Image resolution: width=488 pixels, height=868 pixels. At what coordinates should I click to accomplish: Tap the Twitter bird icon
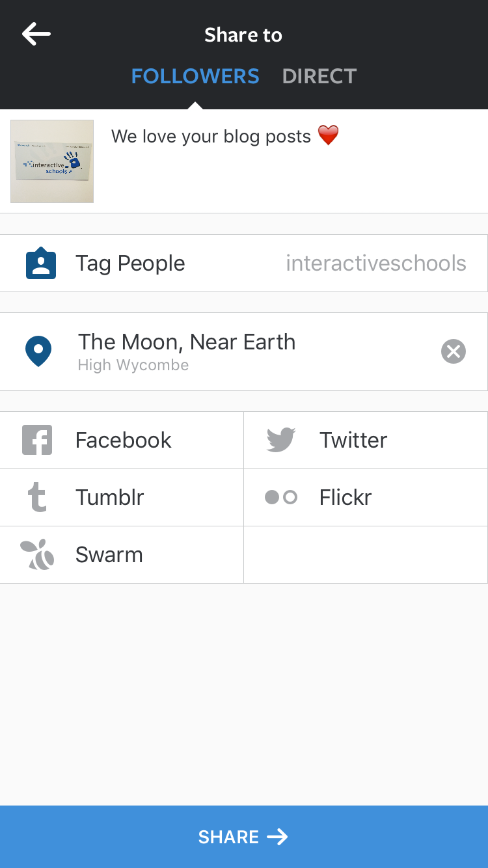281,441
